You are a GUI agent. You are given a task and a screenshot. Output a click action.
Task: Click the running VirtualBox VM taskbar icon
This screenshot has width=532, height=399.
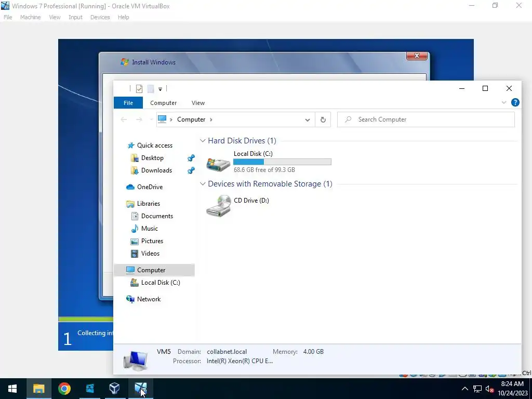[140, 389]
